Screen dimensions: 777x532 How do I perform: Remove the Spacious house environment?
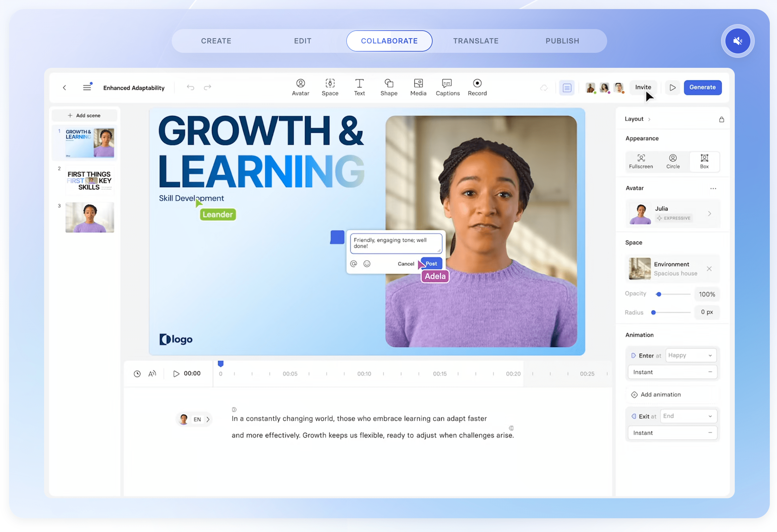pos(709,269)
